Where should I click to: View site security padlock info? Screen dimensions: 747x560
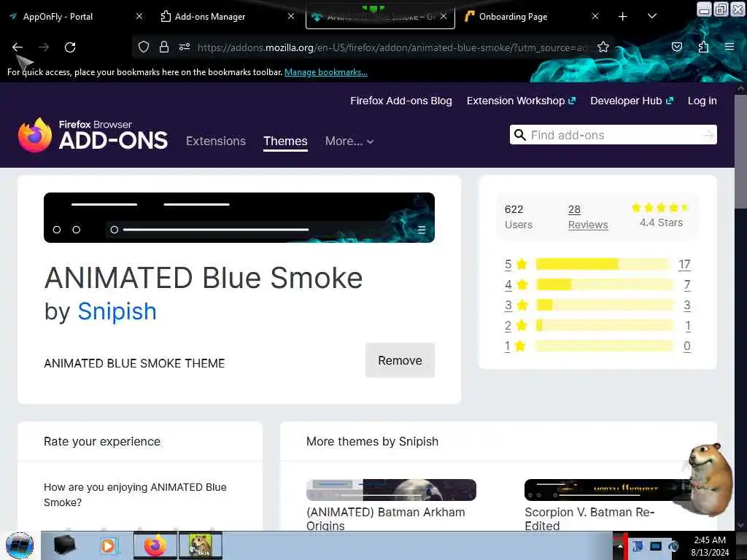[164, 47]
